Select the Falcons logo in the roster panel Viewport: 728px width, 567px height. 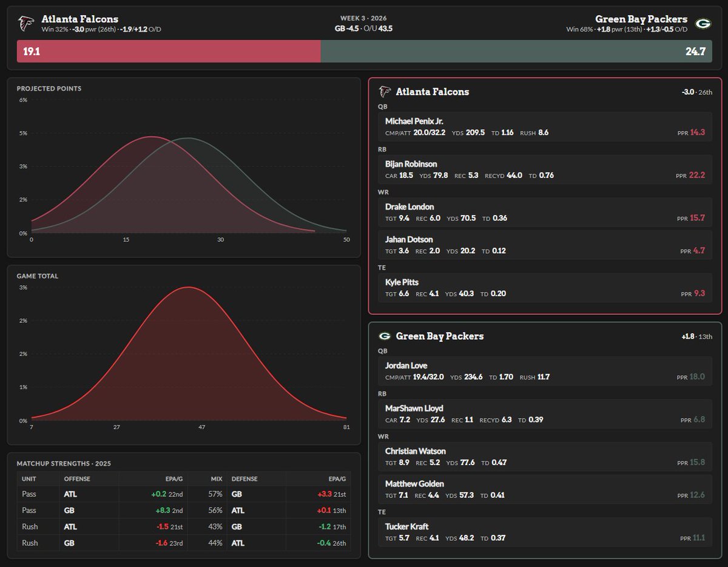[x=384, y=92]
